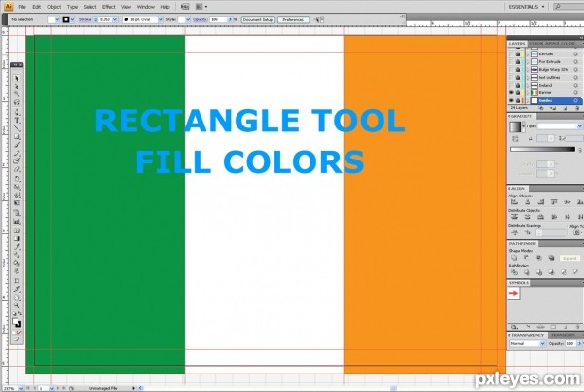Open brush definition dropdown in control bar

point(161,19)
